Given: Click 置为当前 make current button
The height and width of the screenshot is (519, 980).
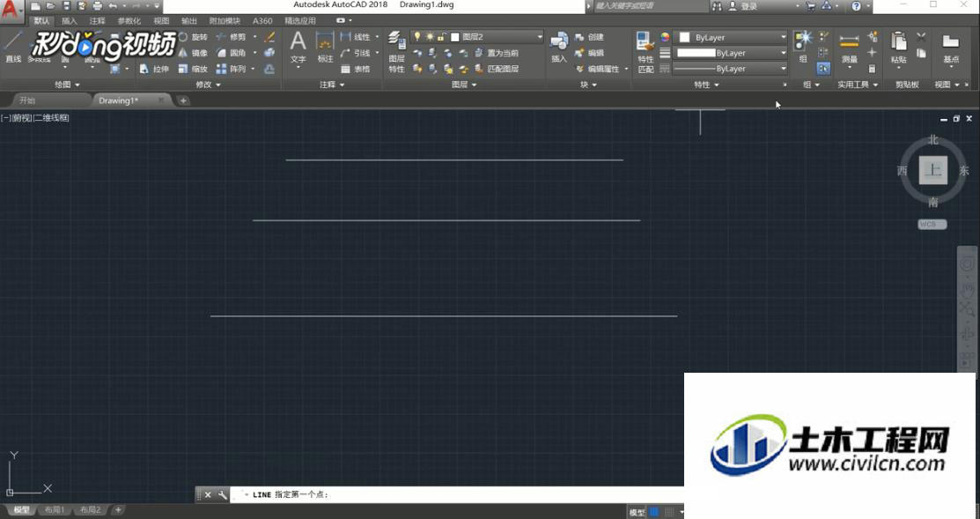Looking at the screenshot, I should click(x=497, y=53).
